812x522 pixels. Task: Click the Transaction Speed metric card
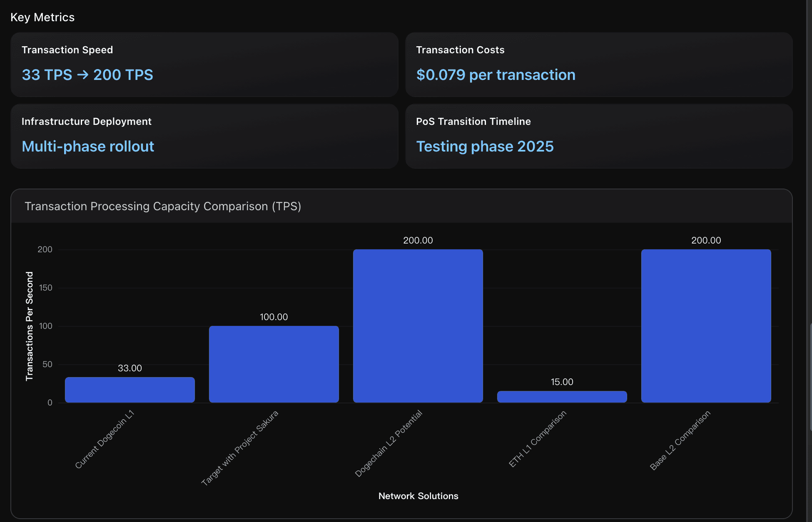(204, 65)
